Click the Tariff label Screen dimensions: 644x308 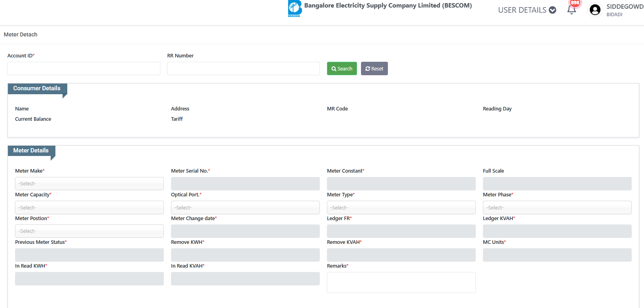pyautogui.click(x=177, y=119)
